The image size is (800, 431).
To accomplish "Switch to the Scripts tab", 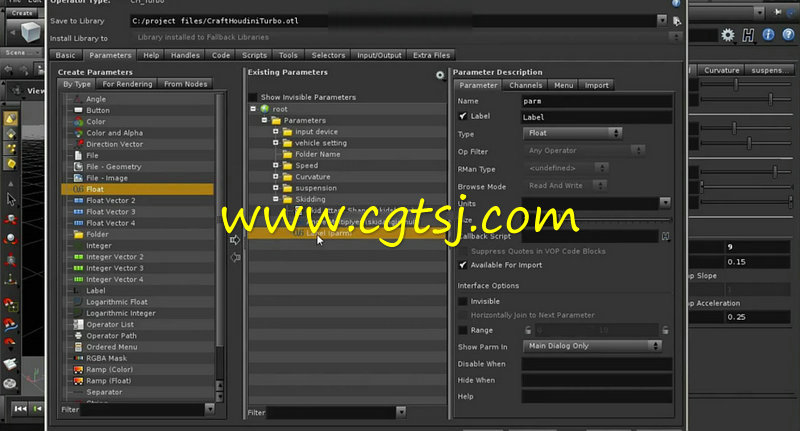I will click(x=254, y=55).
